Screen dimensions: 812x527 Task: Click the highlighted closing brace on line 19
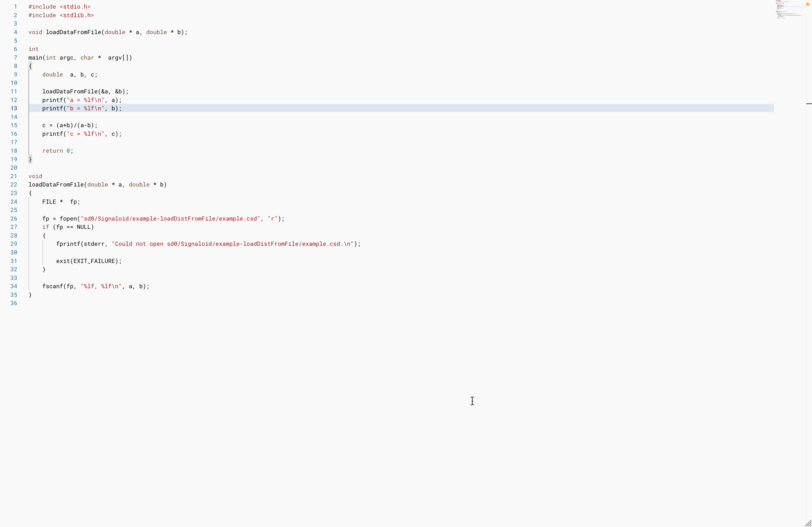(30, 159)
